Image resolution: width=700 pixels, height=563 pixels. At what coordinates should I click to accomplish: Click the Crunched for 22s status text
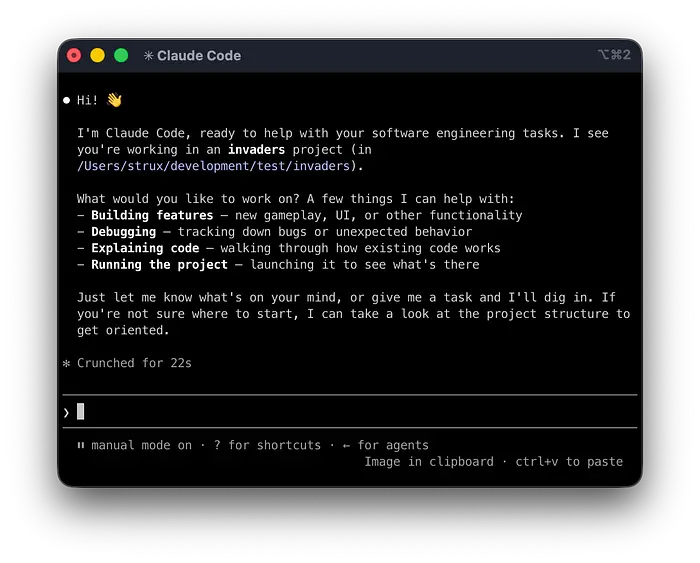tap(134, 363)
